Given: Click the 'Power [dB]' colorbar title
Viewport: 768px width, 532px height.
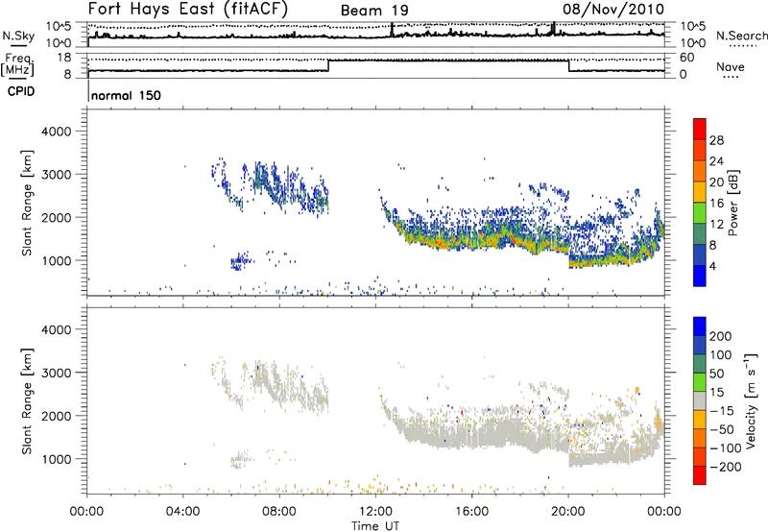Looking at the screenshot, I should 733,203.
